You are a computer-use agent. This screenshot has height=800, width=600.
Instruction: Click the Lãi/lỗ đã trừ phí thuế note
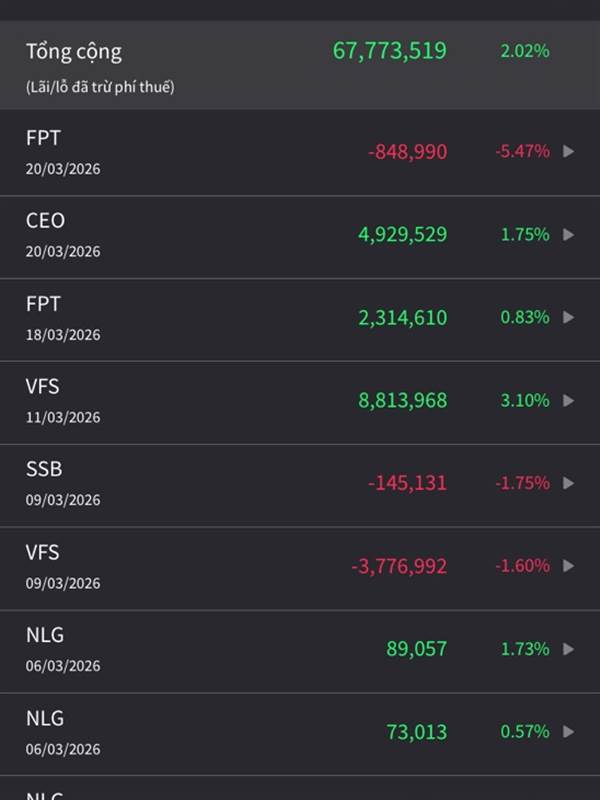click(x=100, y=87)
